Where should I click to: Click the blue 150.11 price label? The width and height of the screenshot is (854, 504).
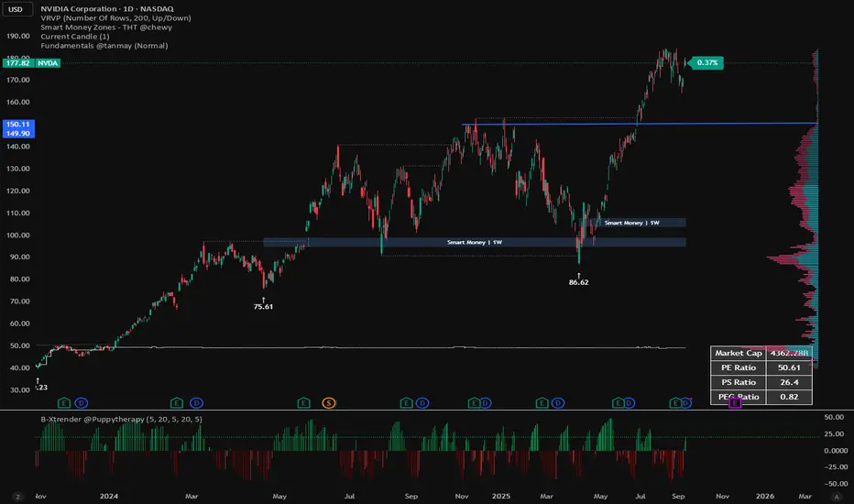[x=18, y=125]
